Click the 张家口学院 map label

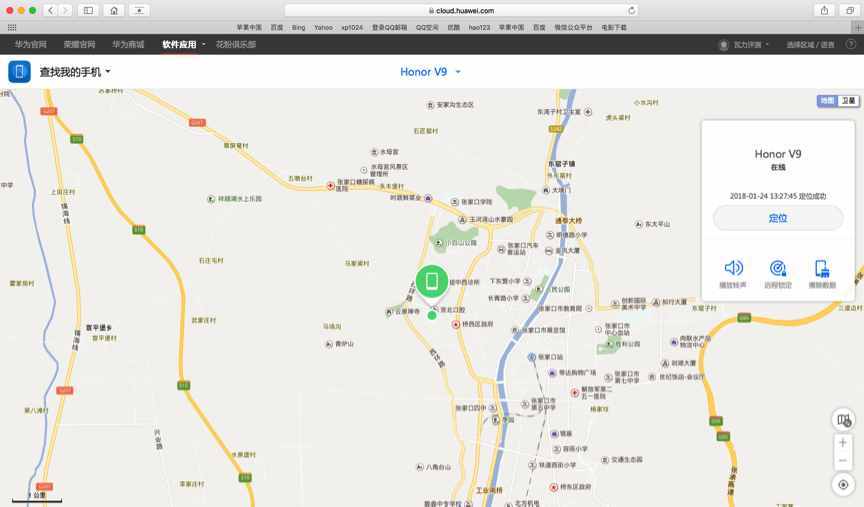(476, 202)
